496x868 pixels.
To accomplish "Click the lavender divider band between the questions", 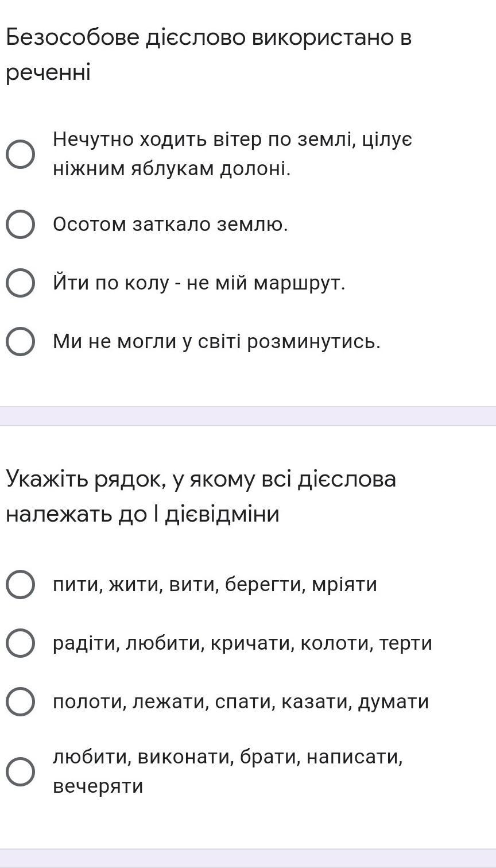I will click(248, 416).
